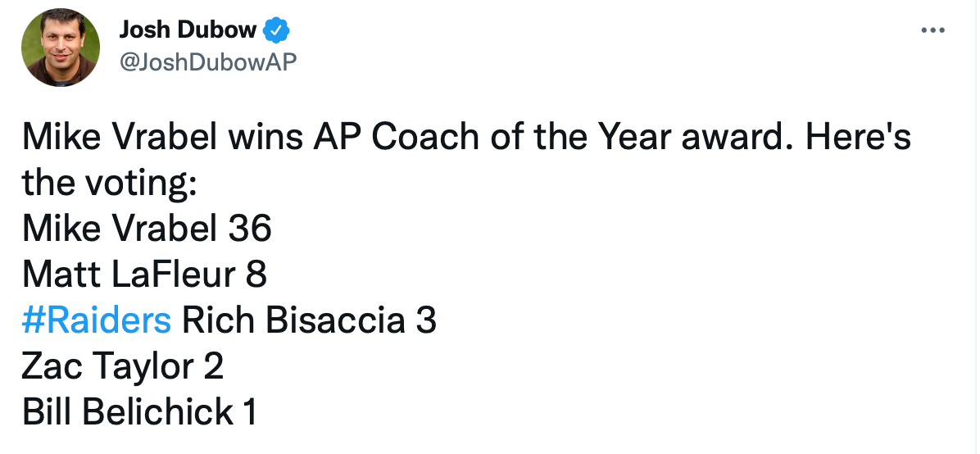
Task: Click the vote count 1 after Belichick
Action: click(x=250, y=412)
